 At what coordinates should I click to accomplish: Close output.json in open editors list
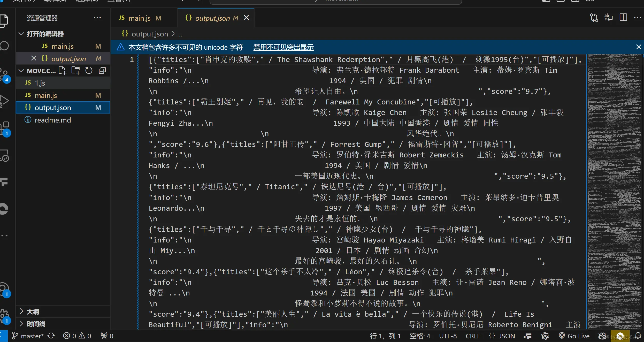click(34, 58)
